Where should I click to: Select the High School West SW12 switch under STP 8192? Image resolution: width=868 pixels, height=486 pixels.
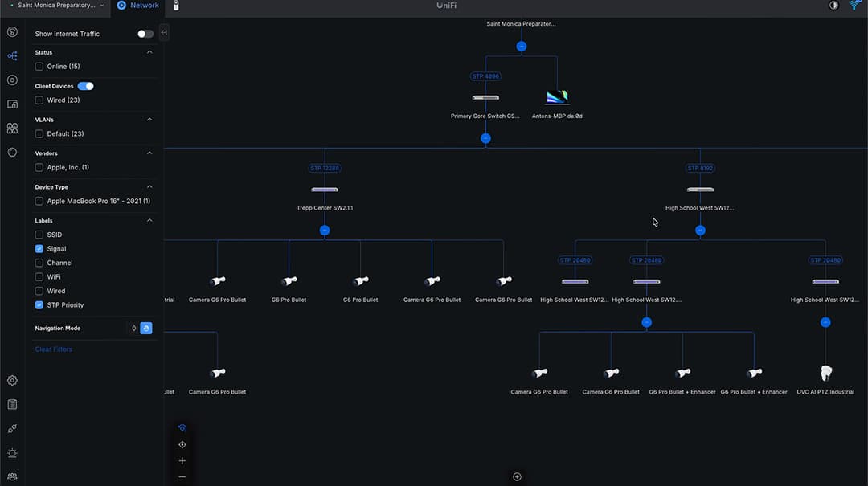pos(700,190)
